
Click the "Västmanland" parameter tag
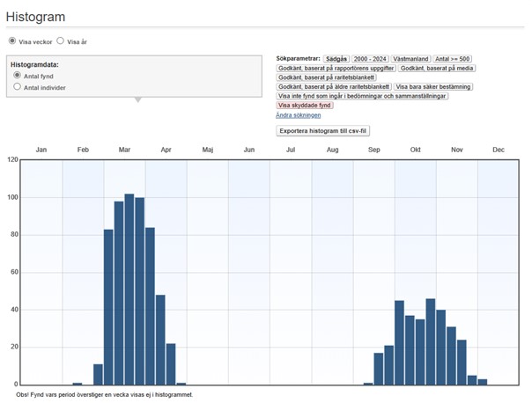coord(410,58)
